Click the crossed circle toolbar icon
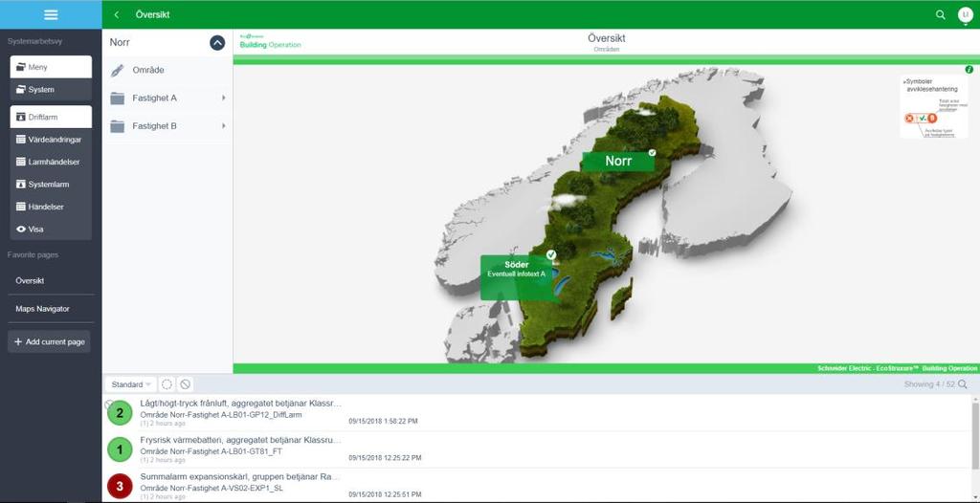This screenshot has width=980, height=503. [x=185, y=384]
